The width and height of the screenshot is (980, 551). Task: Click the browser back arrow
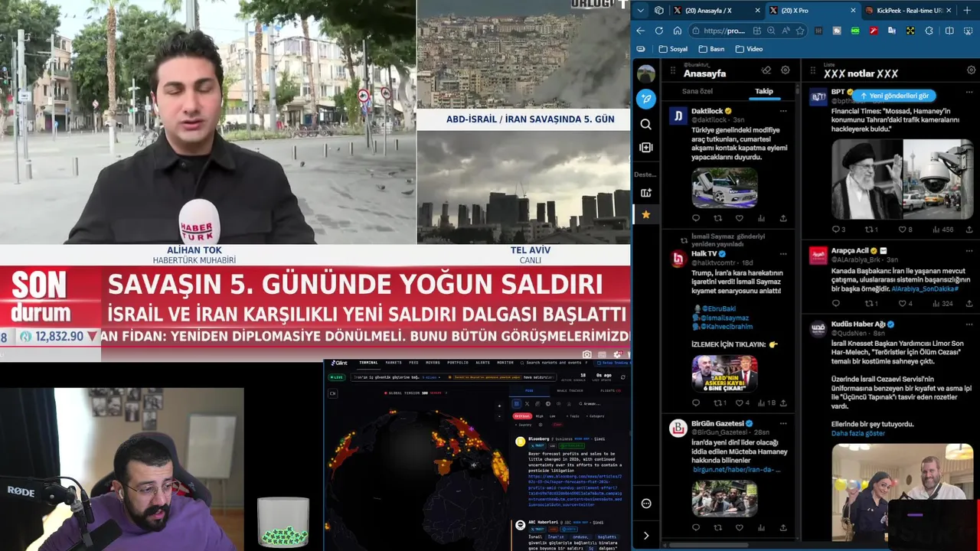click(x=640, y=31)
